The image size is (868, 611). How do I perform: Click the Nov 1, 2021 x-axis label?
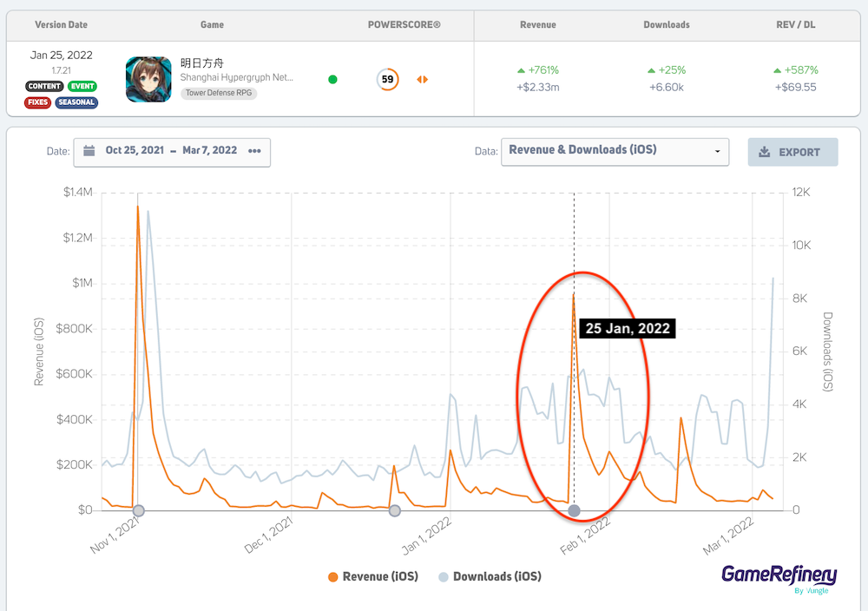(115, 535)
